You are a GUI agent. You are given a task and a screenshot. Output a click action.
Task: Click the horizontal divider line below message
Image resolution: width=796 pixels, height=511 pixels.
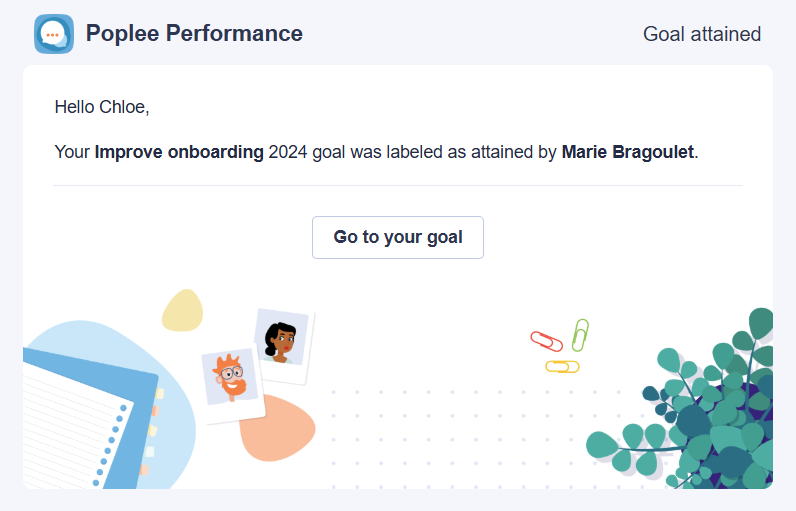397,185
